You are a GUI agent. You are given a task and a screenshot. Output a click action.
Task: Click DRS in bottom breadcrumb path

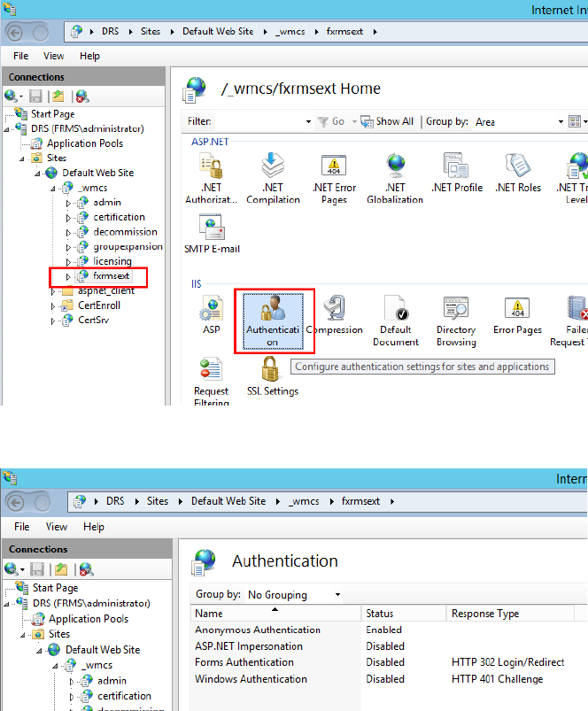115,501
